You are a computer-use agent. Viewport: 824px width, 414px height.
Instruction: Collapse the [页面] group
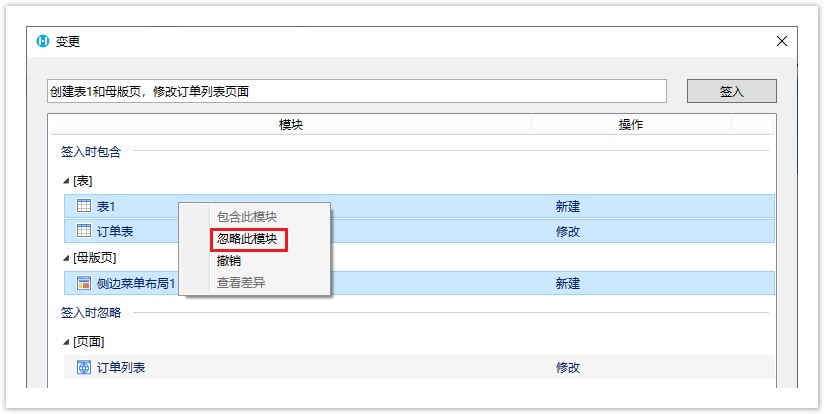[x=67, y=342]
